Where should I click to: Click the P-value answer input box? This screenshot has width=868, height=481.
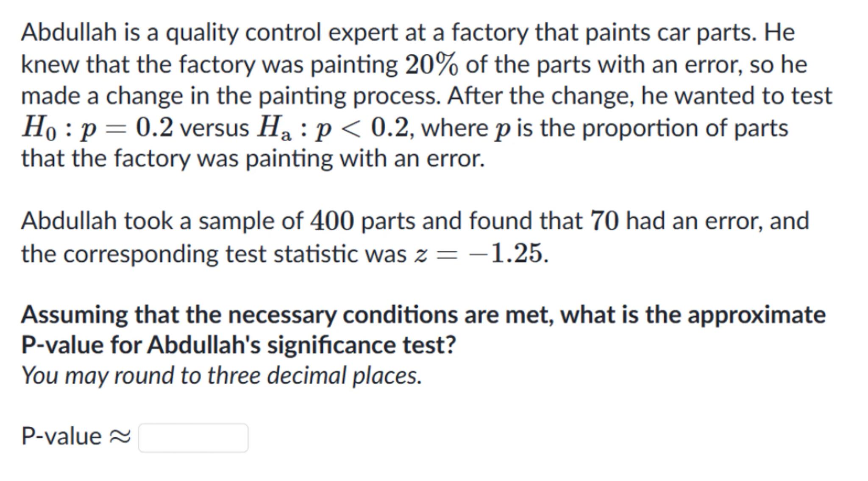(193, 438)
